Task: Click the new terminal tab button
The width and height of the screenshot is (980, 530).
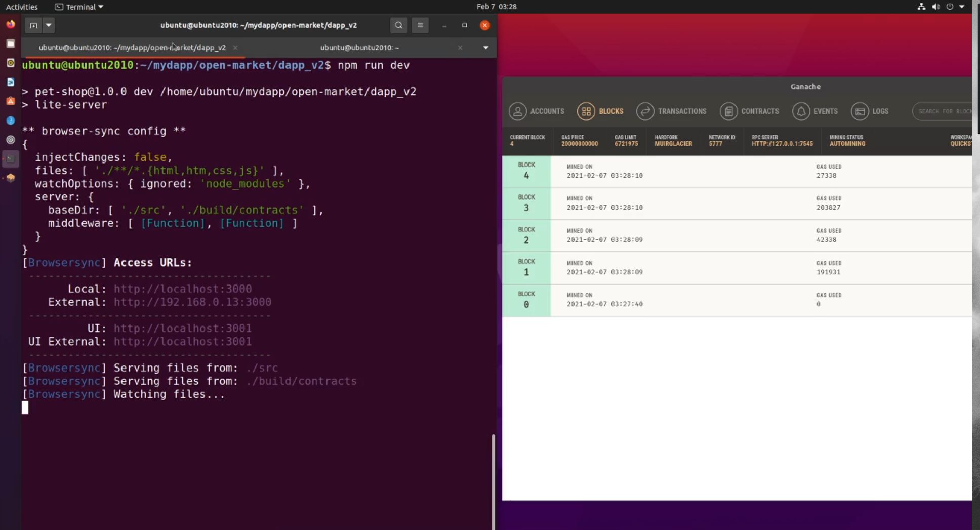Action: [33, 25]
